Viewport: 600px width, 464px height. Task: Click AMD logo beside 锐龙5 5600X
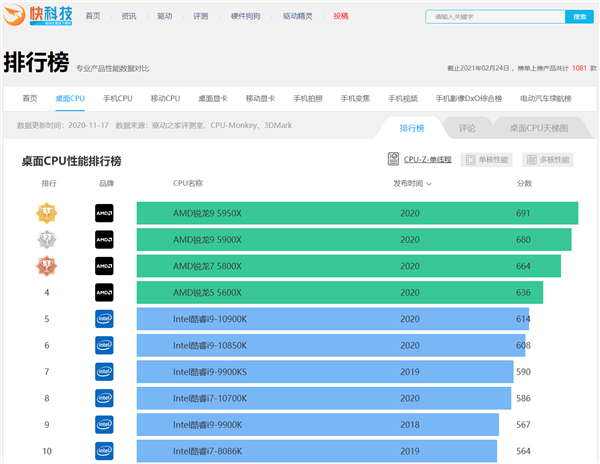[x=104, y=293]
